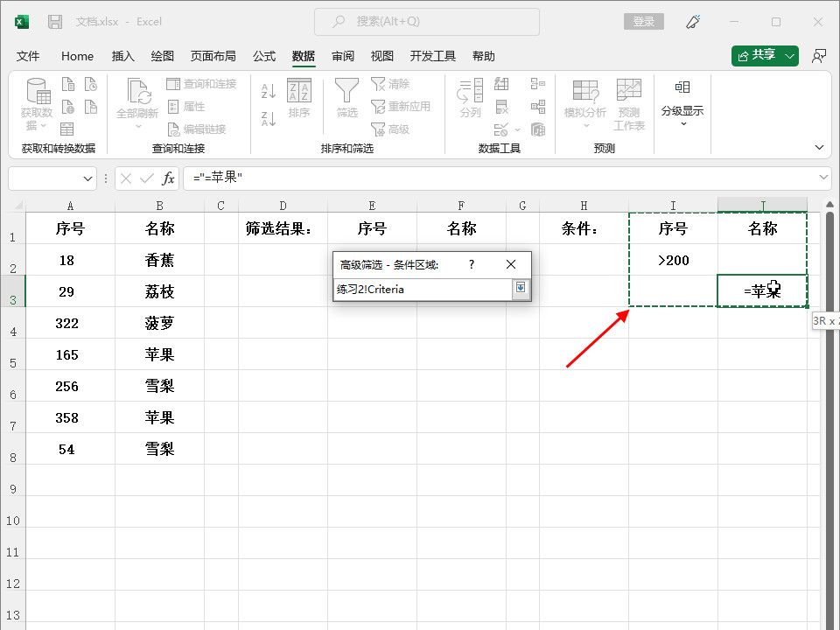The height and width of the screenshot is (630, 840).
Task: Open the File (文件) tab
Action: point(28,56)
